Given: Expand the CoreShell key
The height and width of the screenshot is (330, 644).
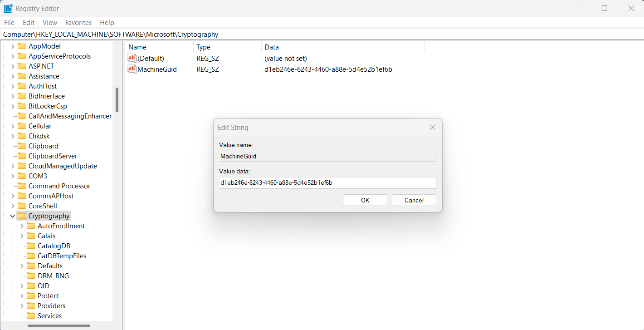Looking at the screenshot, I should tap(13, 206).
